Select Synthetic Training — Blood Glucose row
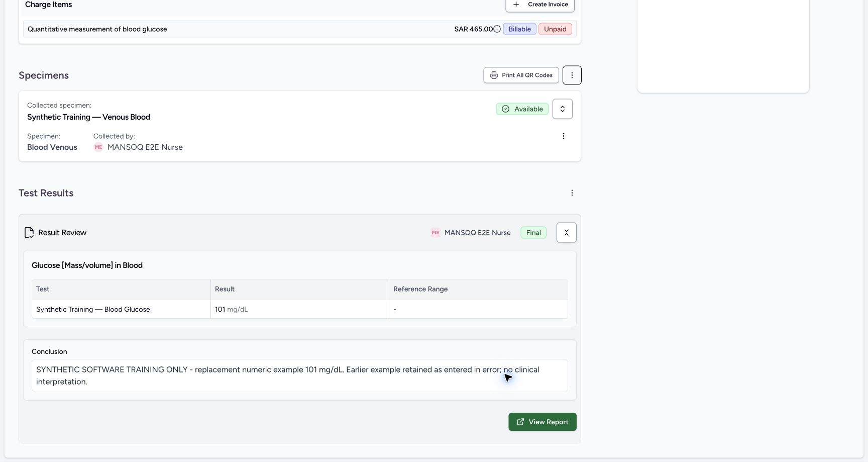 pos(300,310)
